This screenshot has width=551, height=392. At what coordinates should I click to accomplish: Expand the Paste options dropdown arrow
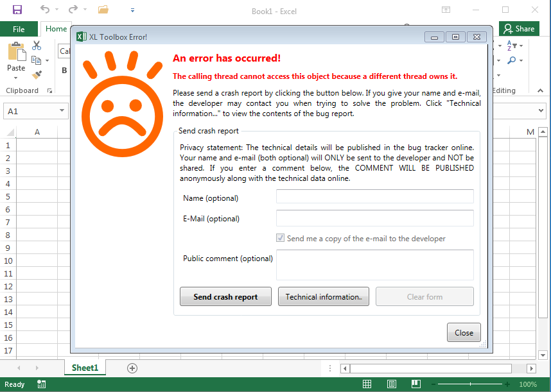(15, 78)
